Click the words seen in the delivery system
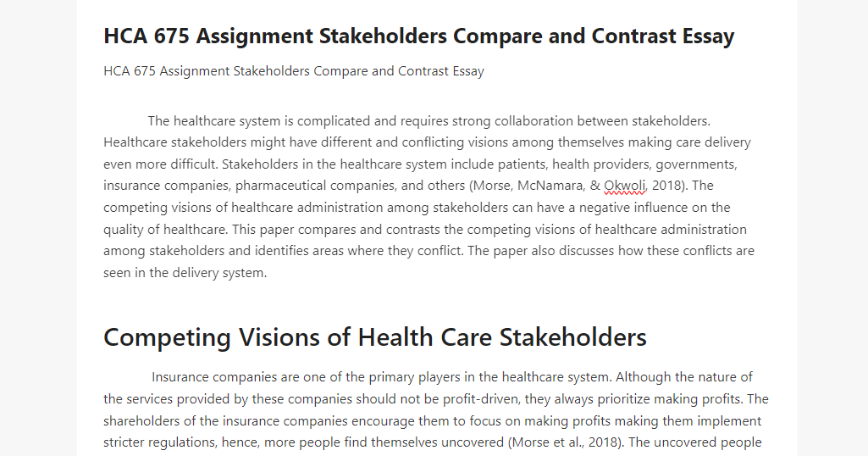The width and height of the screenshot is (868, 456). pyautogui.click(x=185, y=273)
